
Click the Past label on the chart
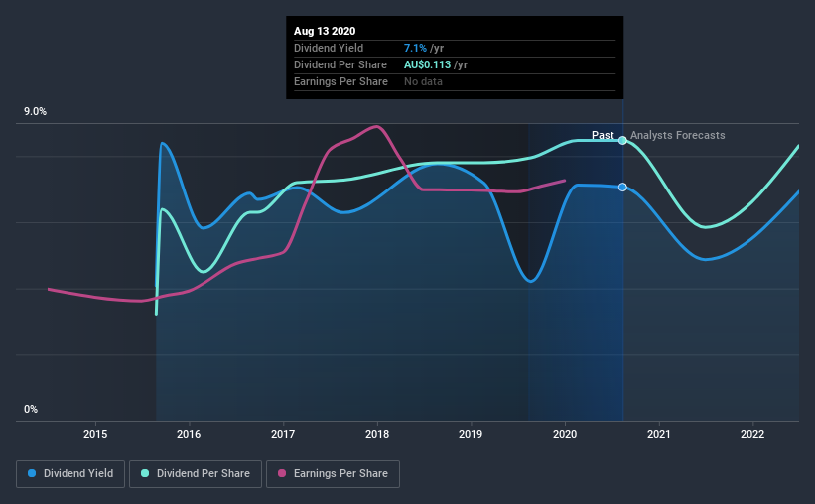[x=603, y=135]
